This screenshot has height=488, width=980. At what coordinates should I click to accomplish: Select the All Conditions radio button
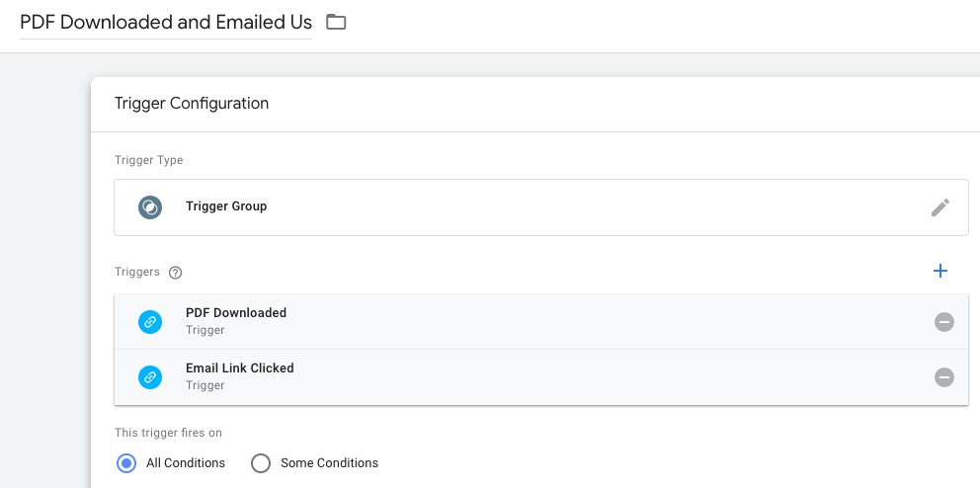126,463
